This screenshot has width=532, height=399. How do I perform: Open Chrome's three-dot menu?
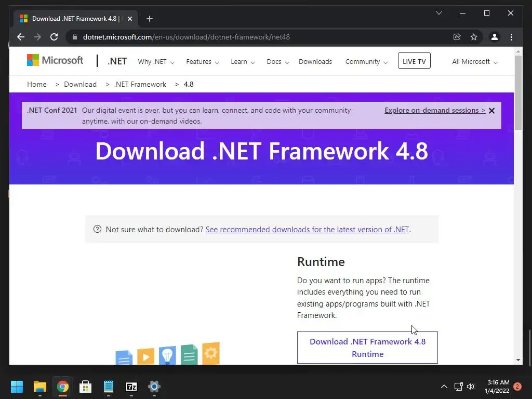pos(511,37)
